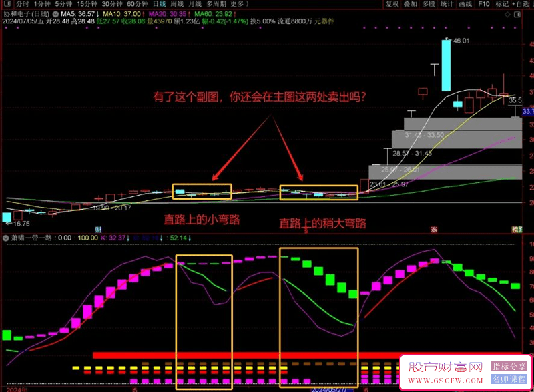534x392 pixels.
Task: Switch to the 60分钟 period
Action: [x=138, y=4]
